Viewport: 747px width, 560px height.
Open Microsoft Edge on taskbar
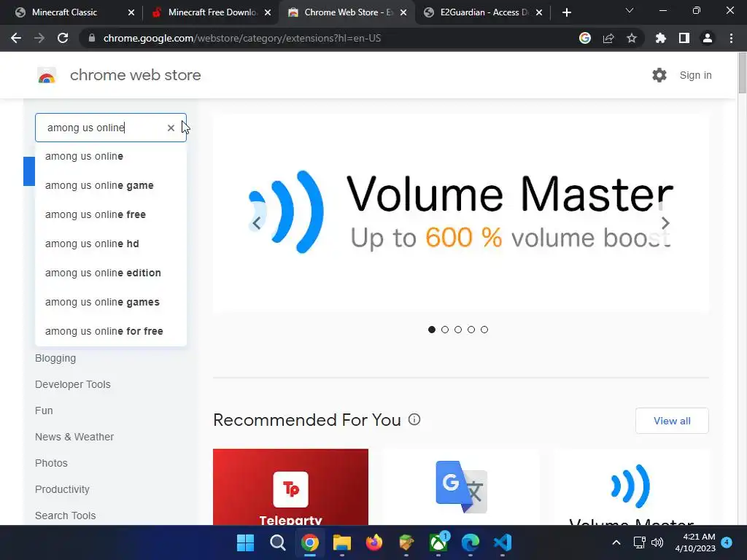pyautogui.click(x=471, y=542)
